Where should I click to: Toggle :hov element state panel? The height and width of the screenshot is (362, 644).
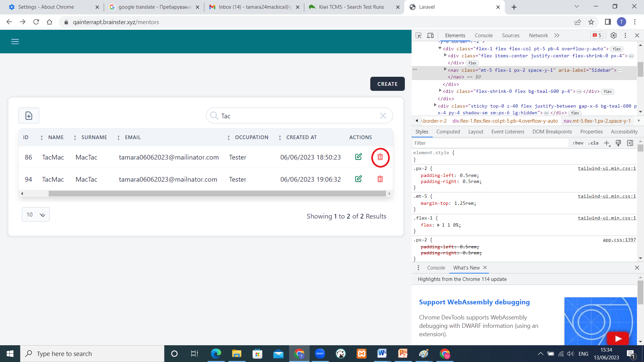pyautogui.click(x=578, y=143)
